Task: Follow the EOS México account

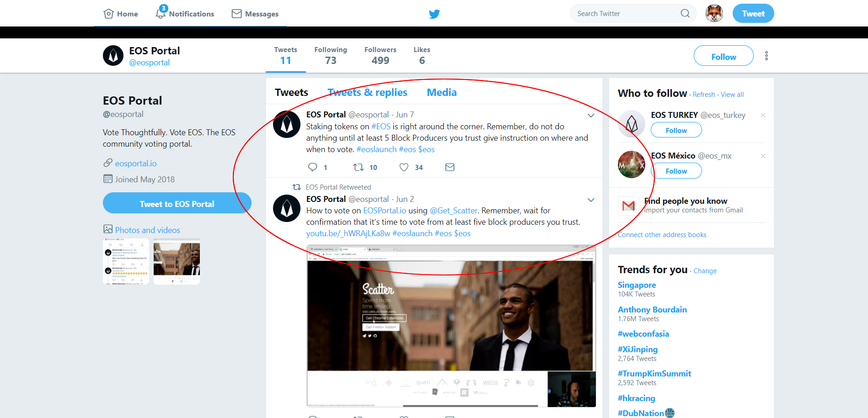Action: 676,171
